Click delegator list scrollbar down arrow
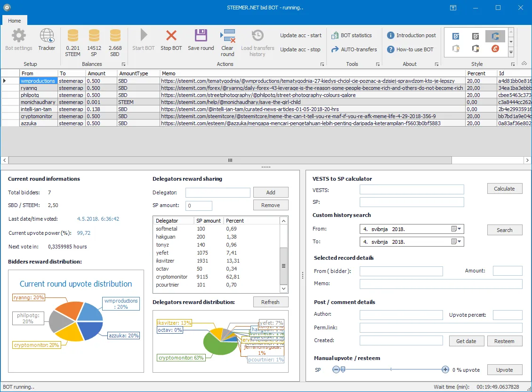This screenshot has height=392, width=532. [283, 288]
